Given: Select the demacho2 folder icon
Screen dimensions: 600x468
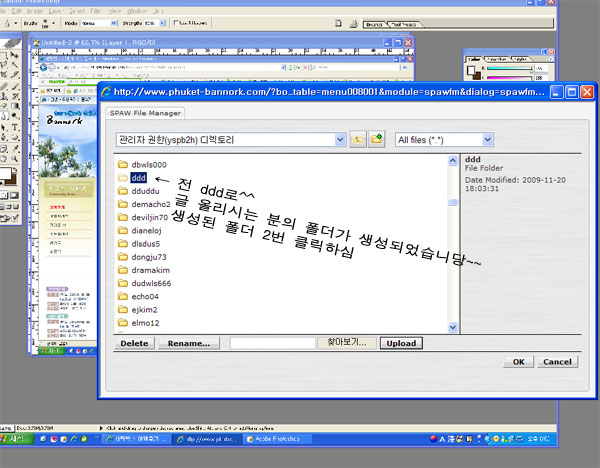Looking at the screenshot, I should pyautogui.click(x=124, y=203).
